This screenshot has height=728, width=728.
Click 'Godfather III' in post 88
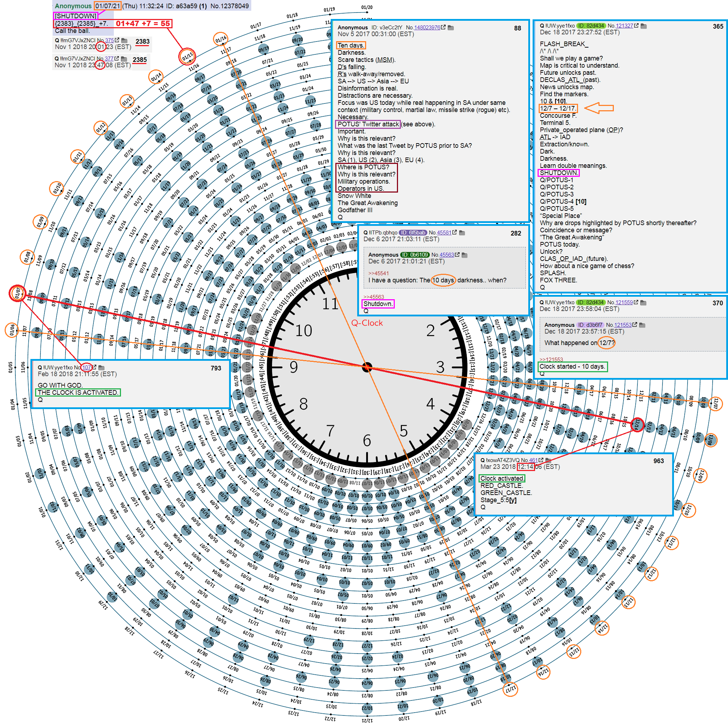(x=355, y=210)
